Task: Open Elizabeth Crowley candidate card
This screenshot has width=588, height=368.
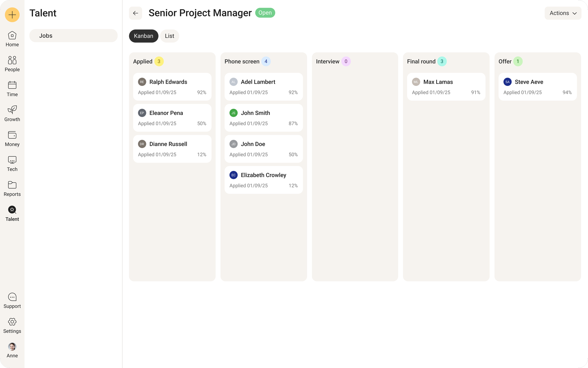Action: click(263, 180)
